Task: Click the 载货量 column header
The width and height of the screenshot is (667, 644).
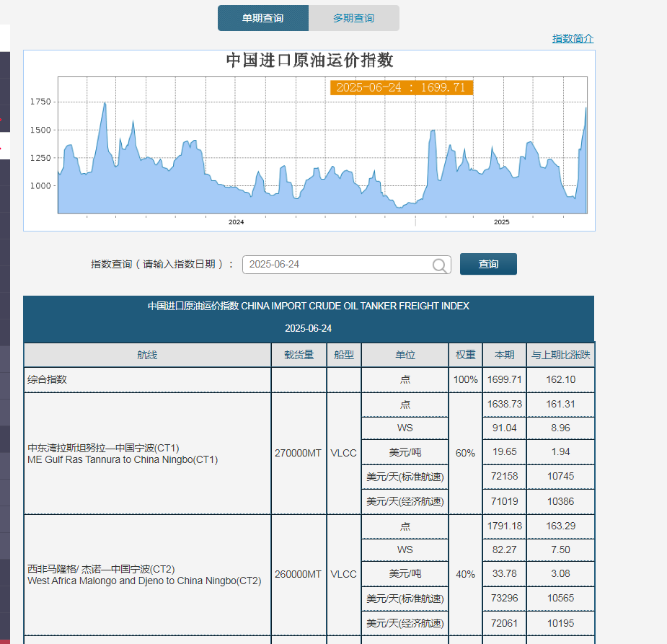Action: 299,355
